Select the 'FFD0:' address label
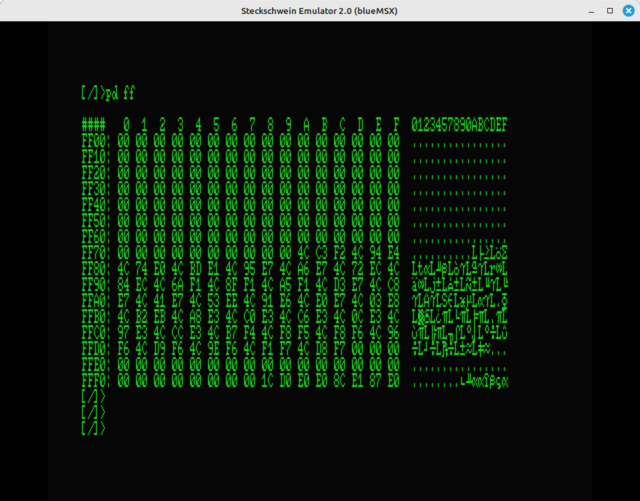This screenshot has width=640, height=501. [x=96, y=349]
